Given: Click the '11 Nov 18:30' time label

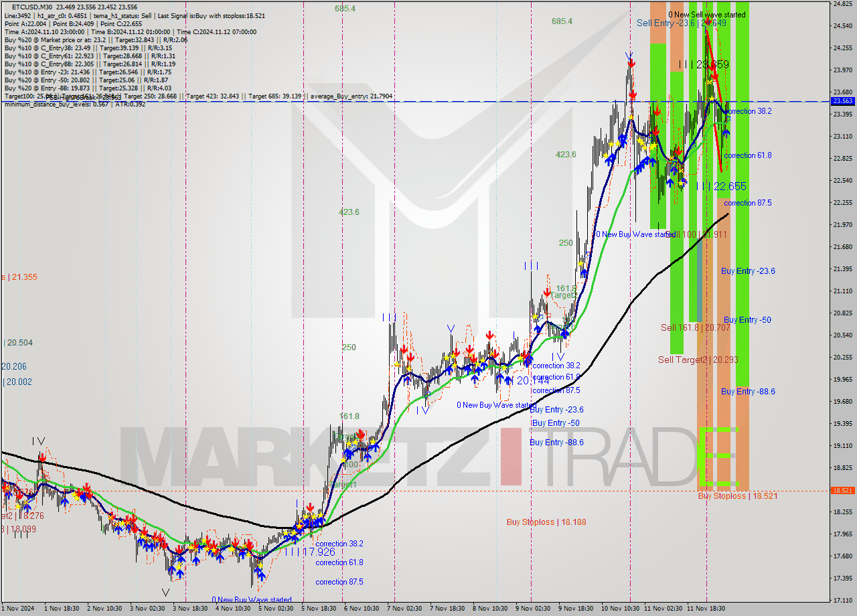Looking at the screenshot, I should tap(706, 609).
